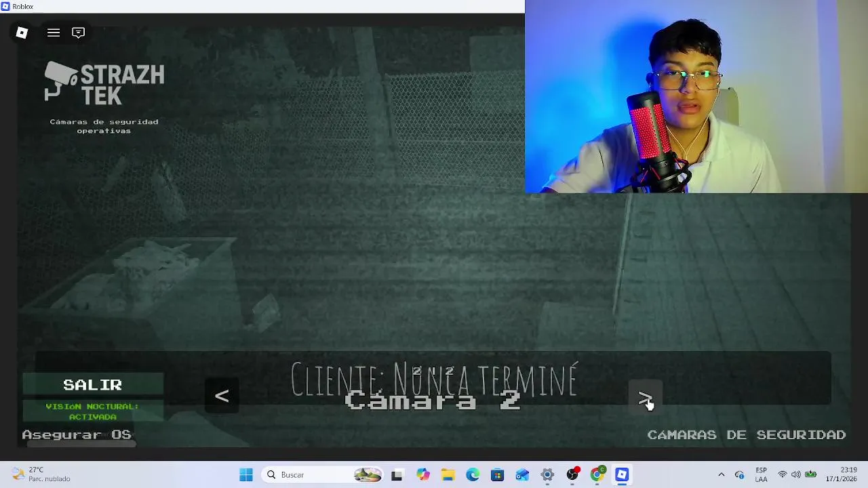Open the Roblox logo menu

pos(22,33)
